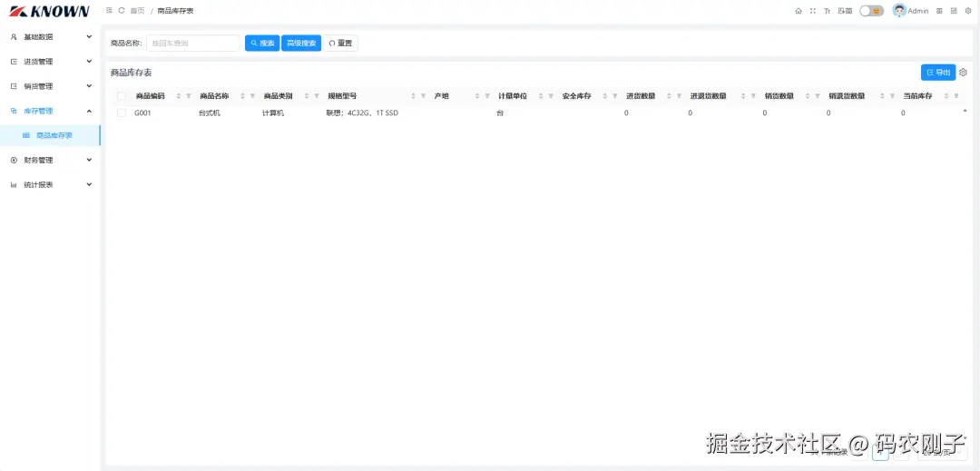Sort by 当前库存 column
The height and width of the screenshot is (471, 980).
tap(946, 96)
